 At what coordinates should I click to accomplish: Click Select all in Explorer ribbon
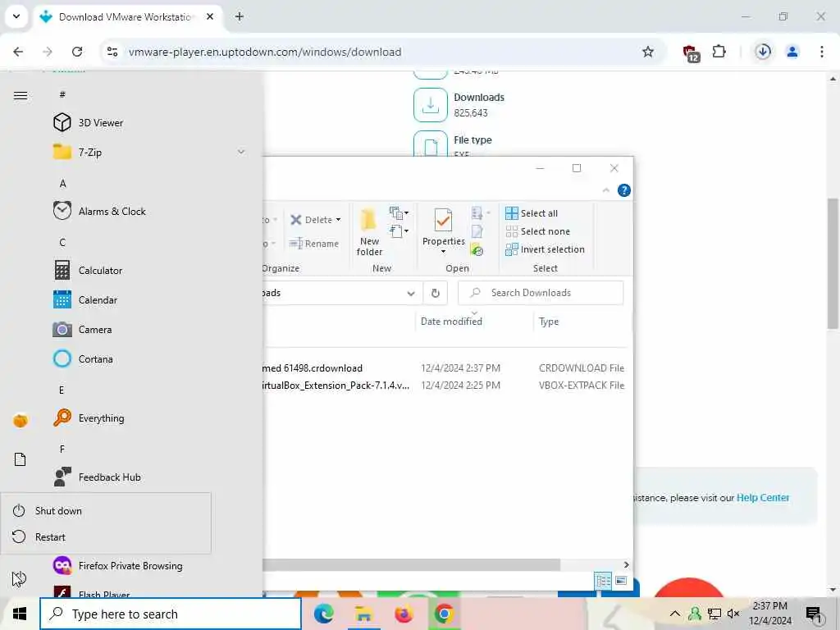[x=532, y=213]
